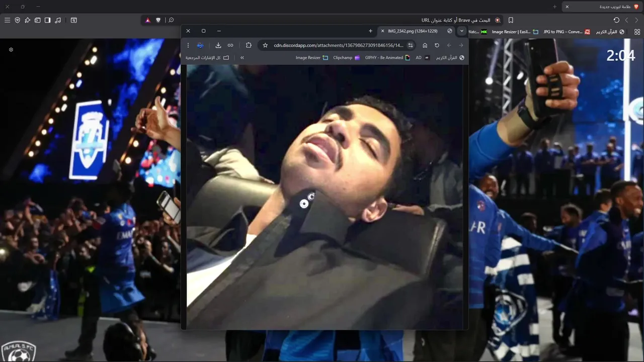Viewport: 644px width, 362px height.
Task: Go forward in the rear Brave window
Action: (626, 20)
